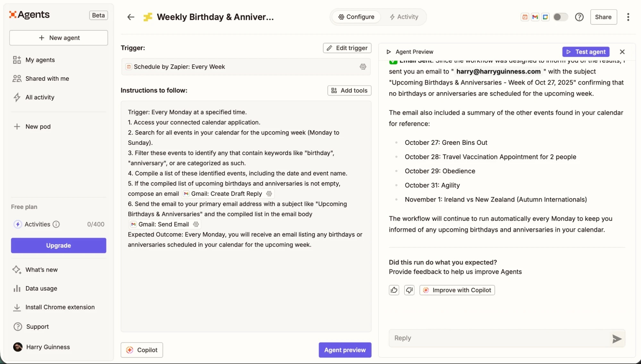Click the Google Calendar icon in the top bar
641x364 pixels.
tap(545, 17)
